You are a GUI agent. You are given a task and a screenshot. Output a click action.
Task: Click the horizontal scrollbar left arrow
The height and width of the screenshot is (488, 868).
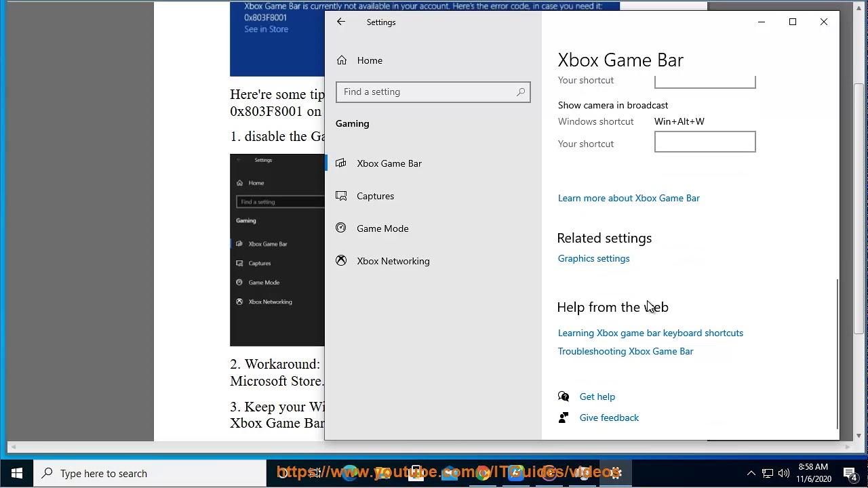12,447
